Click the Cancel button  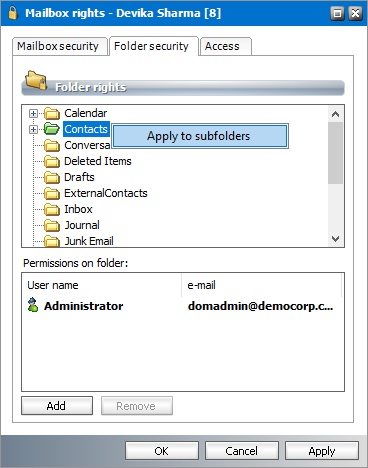pos(242,451)
